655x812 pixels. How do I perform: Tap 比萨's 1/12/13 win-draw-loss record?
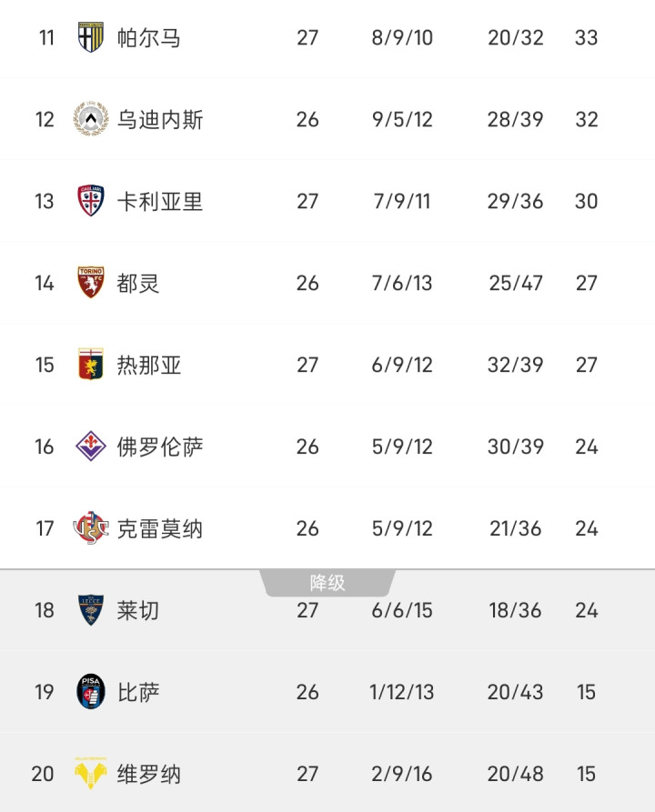click(x=402, y=692)
